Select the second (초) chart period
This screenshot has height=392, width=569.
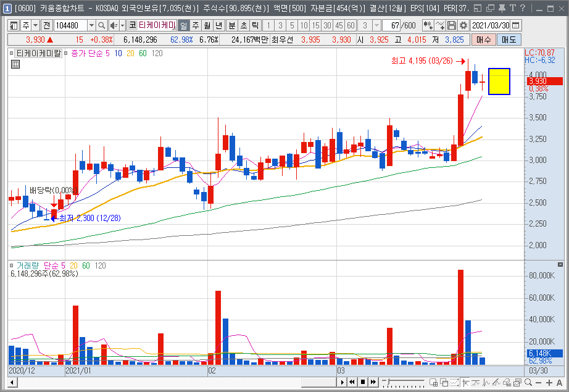[244, 25]
